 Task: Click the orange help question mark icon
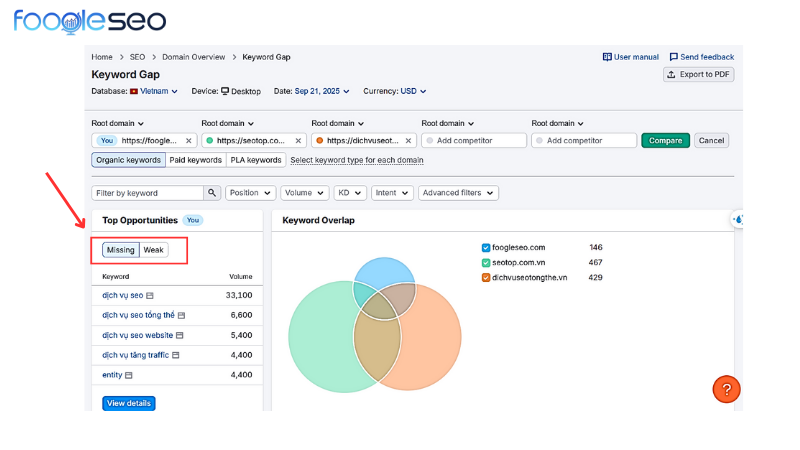click(x=726, y=389)
